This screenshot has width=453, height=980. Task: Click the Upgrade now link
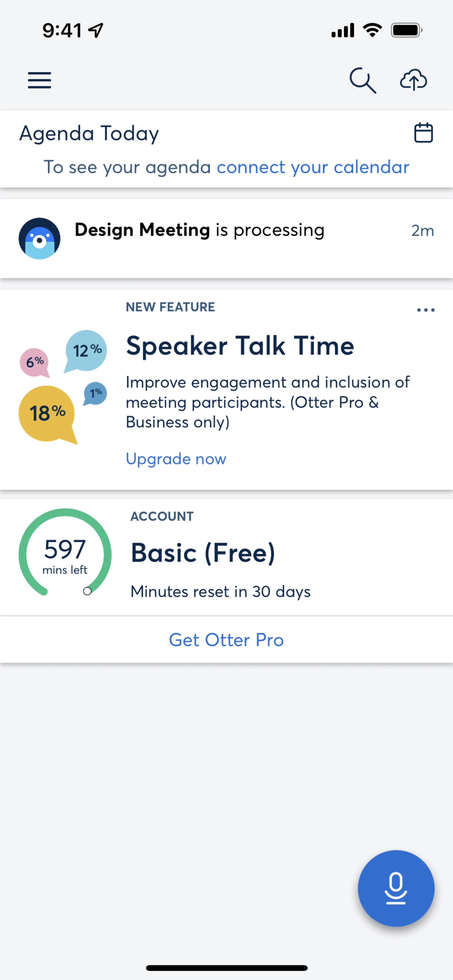click(x=176, y=459)
